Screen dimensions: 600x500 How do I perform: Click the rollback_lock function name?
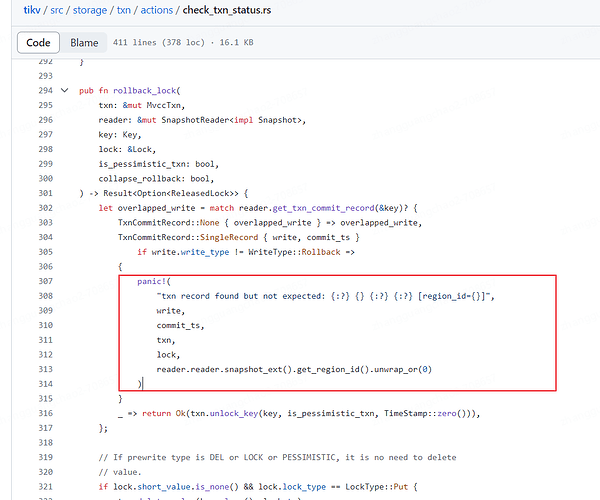click(145, 91)
